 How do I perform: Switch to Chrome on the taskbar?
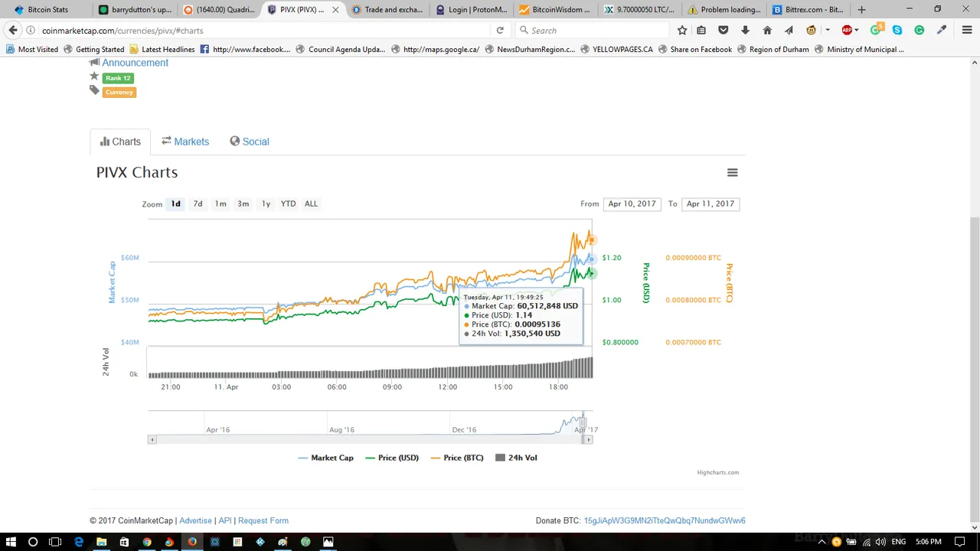pos(147,542)
